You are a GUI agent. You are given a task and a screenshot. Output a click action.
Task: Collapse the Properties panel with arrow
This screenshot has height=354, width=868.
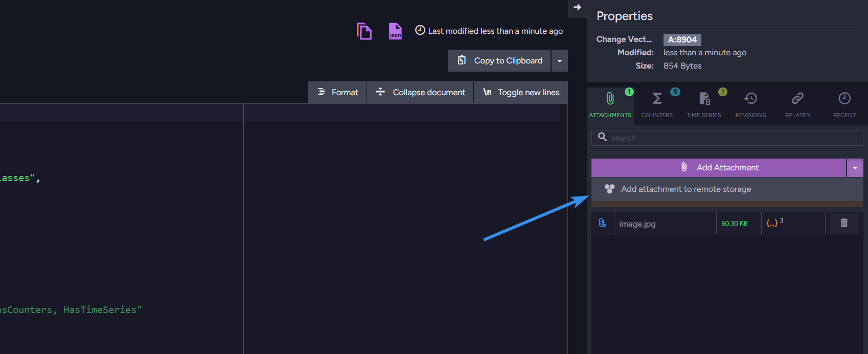(577, 7)
